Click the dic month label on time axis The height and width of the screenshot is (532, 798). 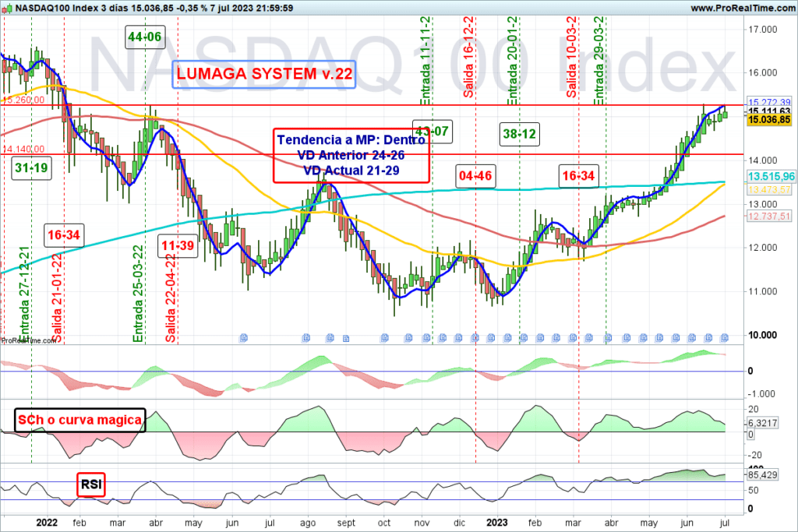(459, 523)
